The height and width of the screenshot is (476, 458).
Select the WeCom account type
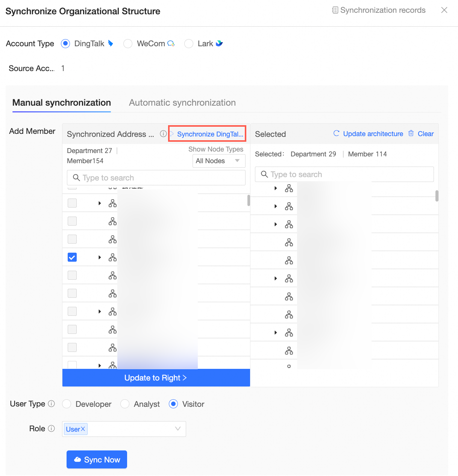128,44
